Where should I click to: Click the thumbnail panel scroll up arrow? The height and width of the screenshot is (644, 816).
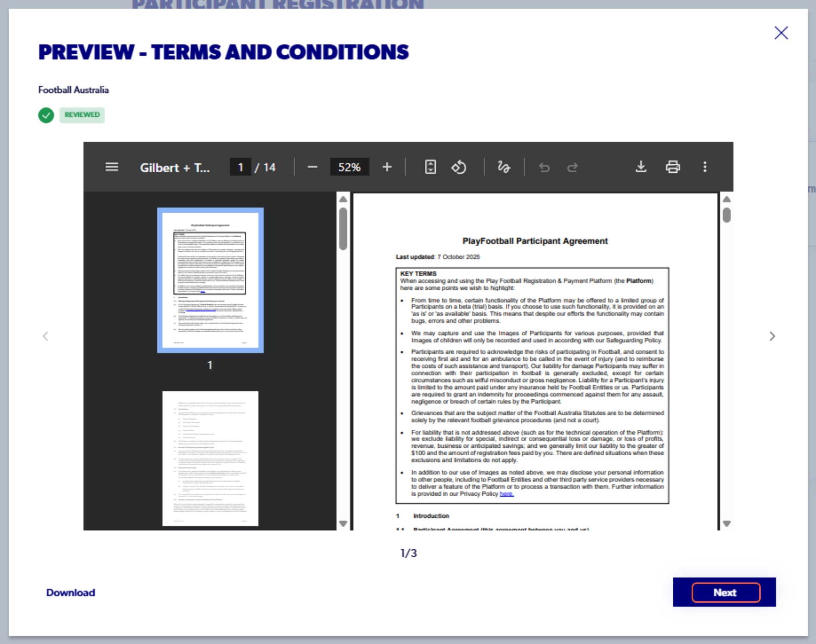point(343,199)
